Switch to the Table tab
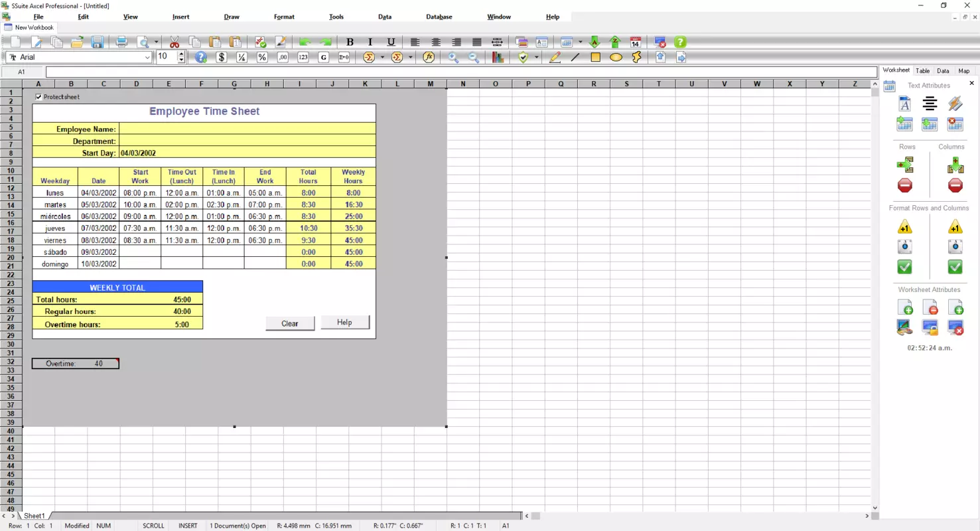Viewport: 980px width, 531px height. click(x=922, y=70)
